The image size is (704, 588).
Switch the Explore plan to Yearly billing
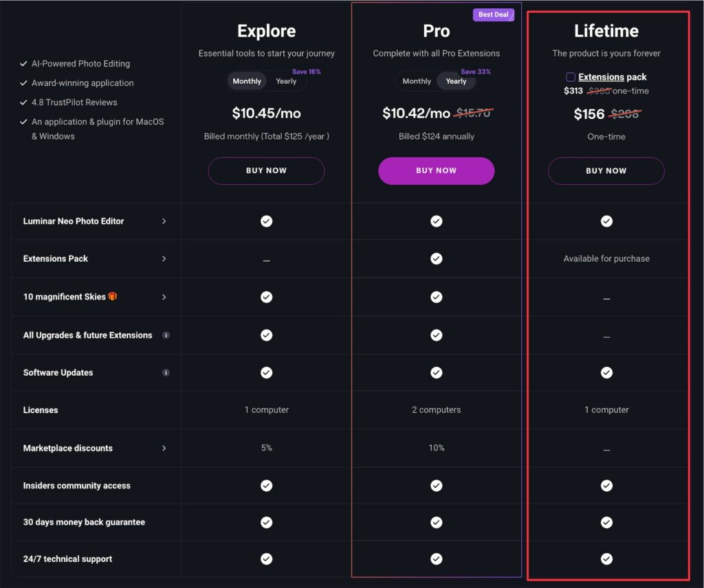(286, 81)
